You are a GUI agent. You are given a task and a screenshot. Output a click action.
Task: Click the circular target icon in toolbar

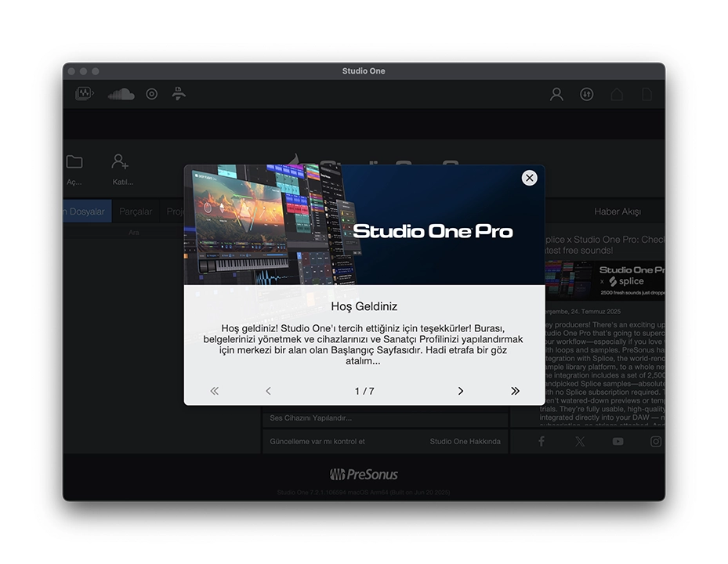pos(152,94)
